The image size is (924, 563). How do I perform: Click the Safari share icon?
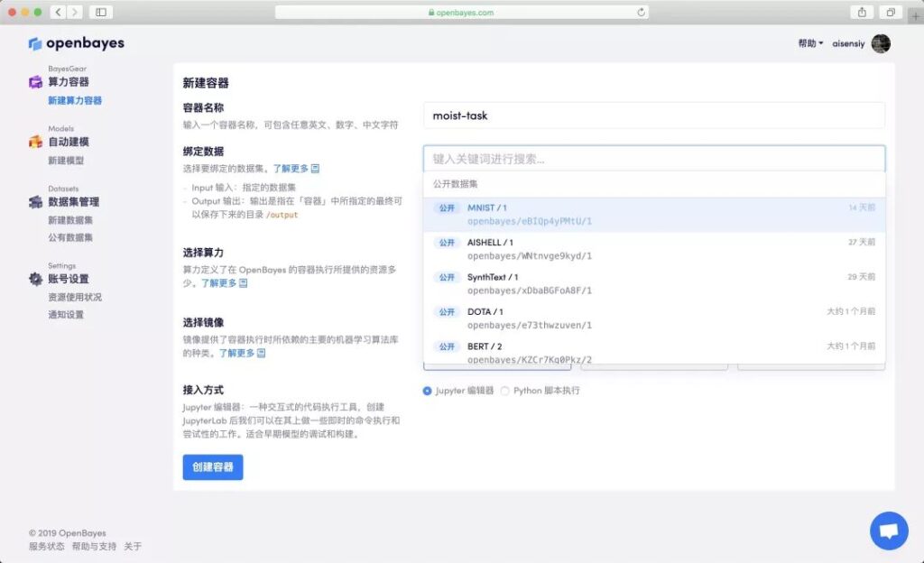click(862, 12)
